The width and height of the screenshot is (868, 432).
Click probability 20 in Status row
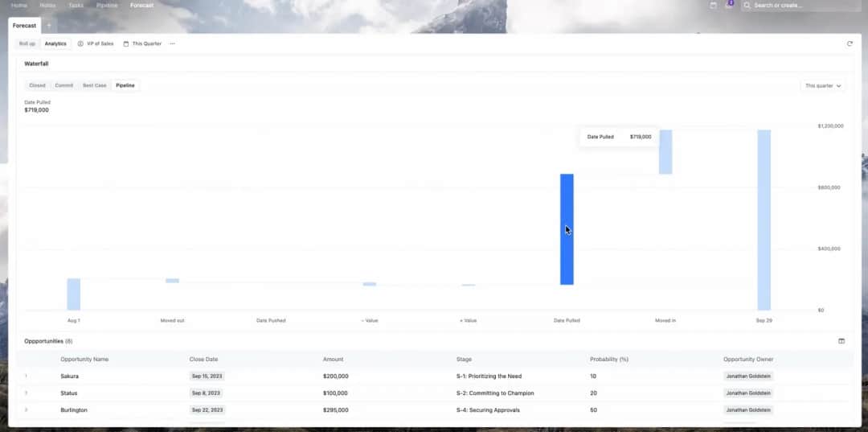tap(593, 393)
